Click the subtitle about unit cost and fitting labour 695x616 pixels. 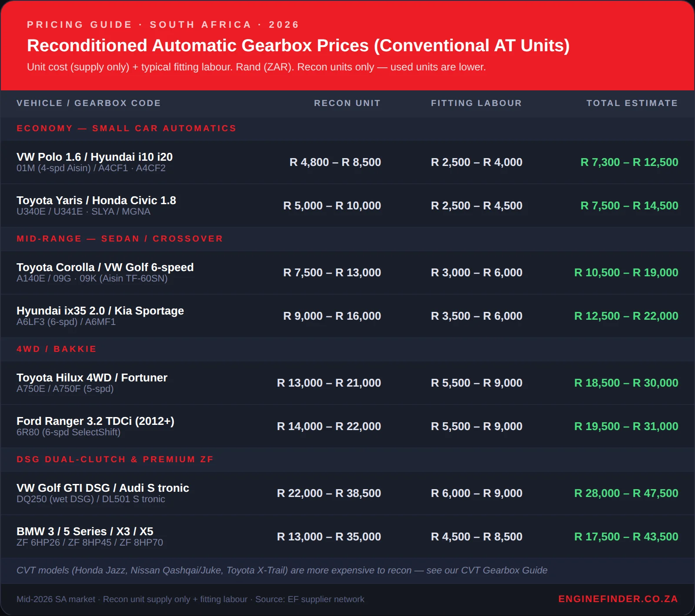(x=256, y=67)
